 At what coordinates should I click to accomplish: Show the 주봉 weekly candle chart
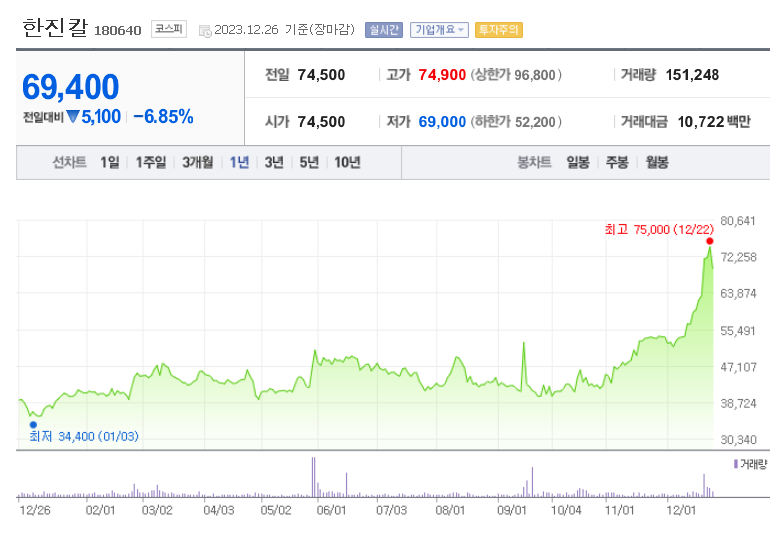tap(617, 162)
